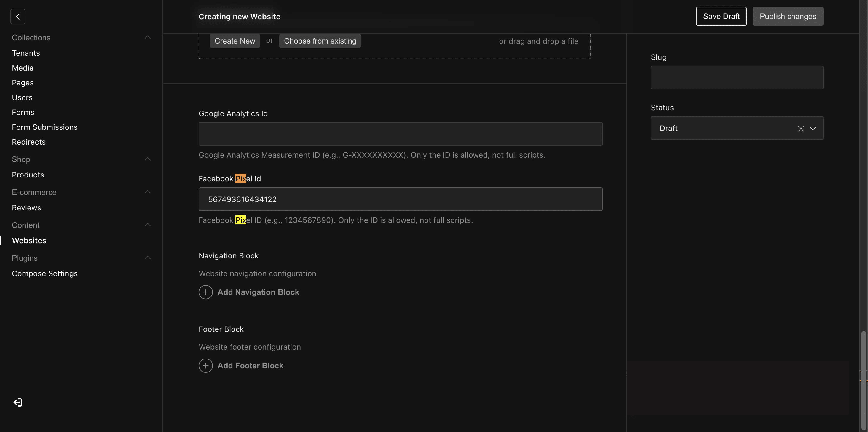Focus the Google Analytics Id field
868x432 pixels.
(x=400, y=134)
